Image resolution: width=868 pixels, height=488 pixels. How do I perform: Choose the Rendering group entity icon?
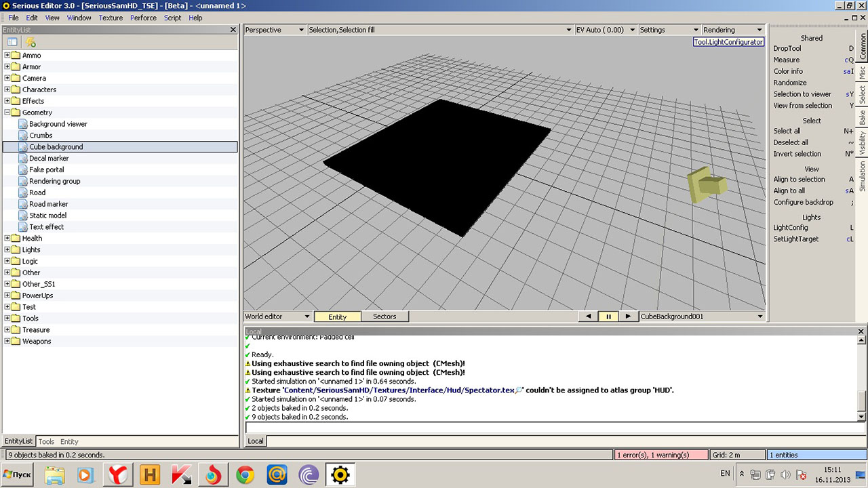tap(23, 182)
